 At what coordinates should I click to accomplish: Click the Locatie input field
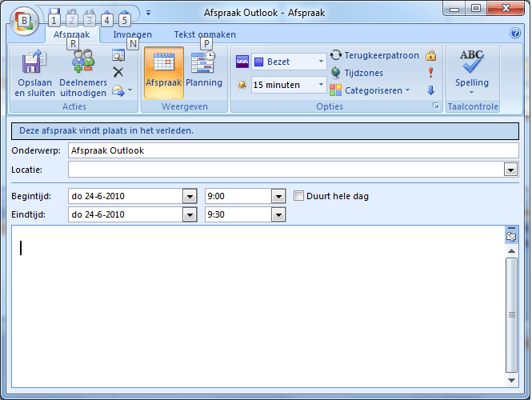(286, 170)
